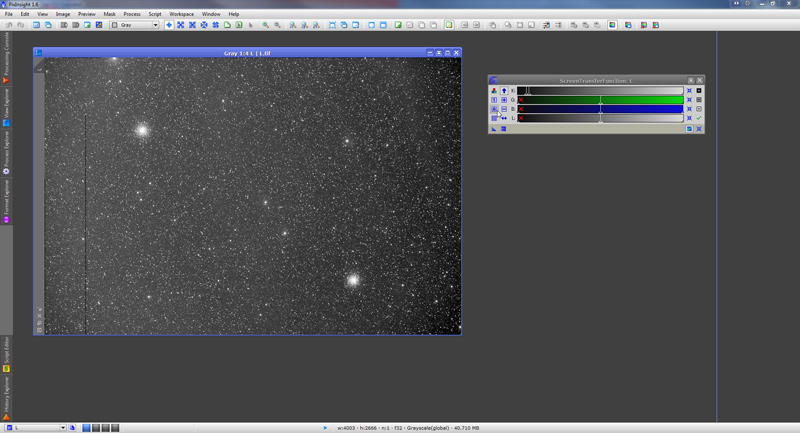This screenshot has height=433, width=800.
Task: Click the Open file icon in toolbar
Action: [x=37, y=25]
